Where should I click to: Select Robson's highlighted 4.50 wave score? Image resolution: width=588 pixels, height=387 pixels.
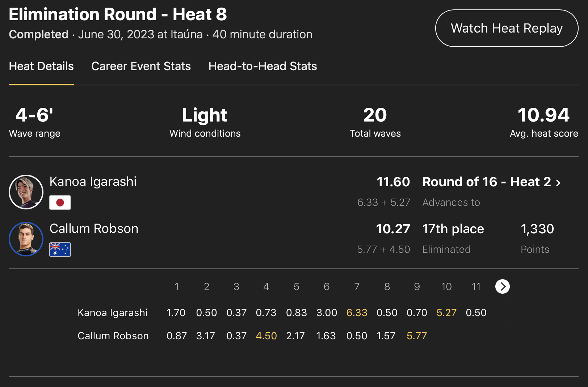pyautogui.click(x=266, y=336)
